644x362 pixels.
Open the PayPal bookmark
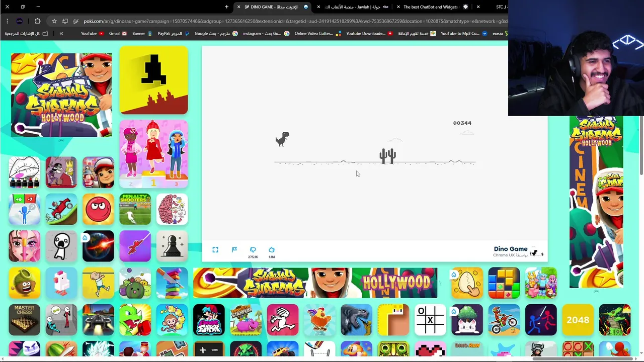point(174,34)
